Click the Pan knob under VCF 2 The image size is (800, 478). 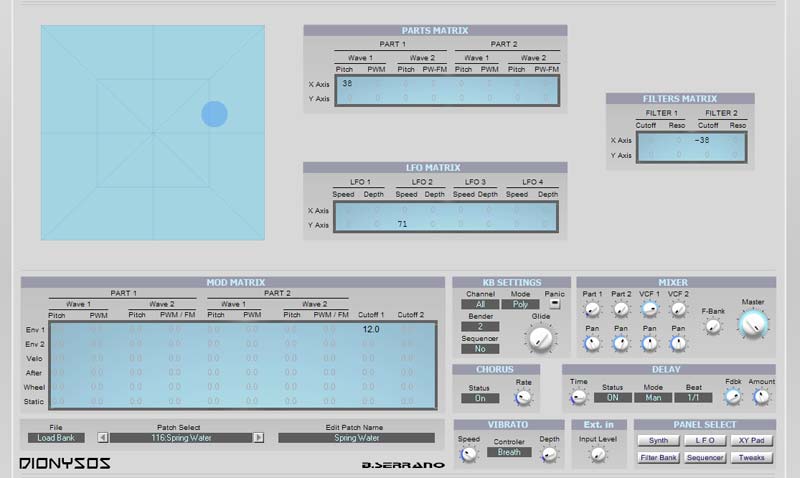pyautogui.click(x=678, y=344)
